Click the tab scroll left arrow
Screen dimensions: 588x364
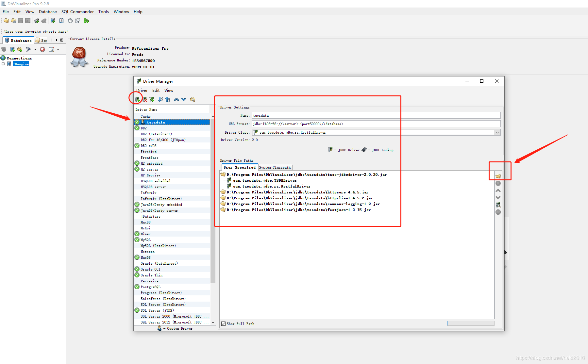(51, 40)
